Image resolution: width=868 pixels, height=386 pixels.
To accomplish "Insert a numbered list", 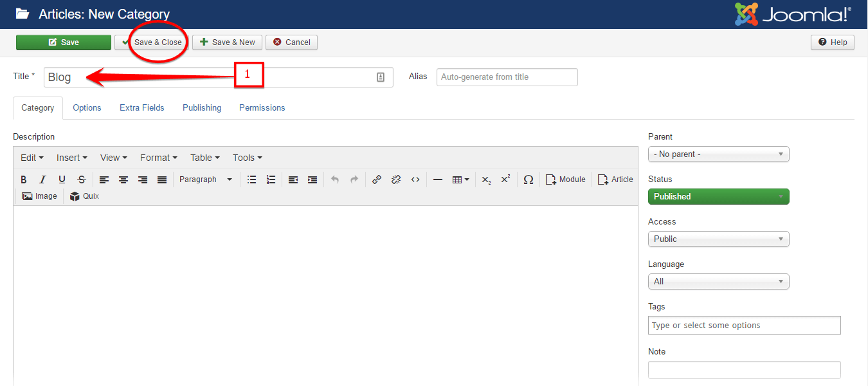I will tap(271, 179).
